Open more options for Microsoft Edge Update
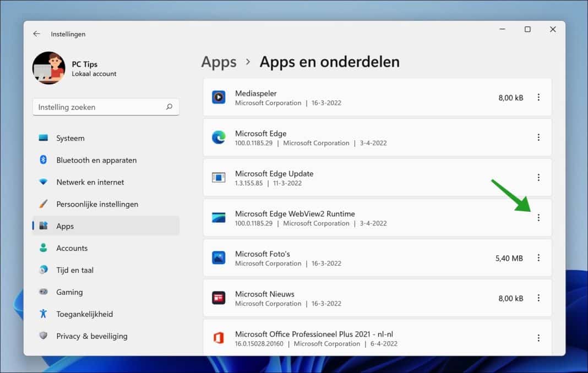 [x=538, y=177]
